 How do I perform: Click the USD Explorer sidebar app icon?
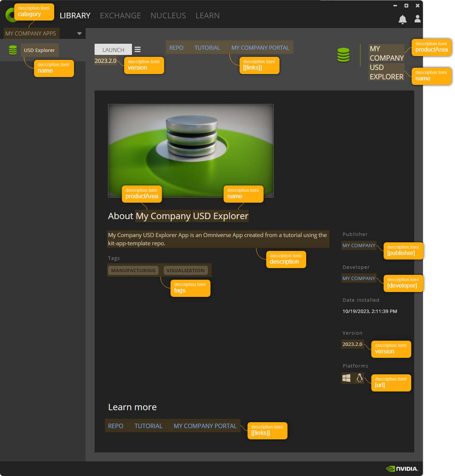pos(13,50)
